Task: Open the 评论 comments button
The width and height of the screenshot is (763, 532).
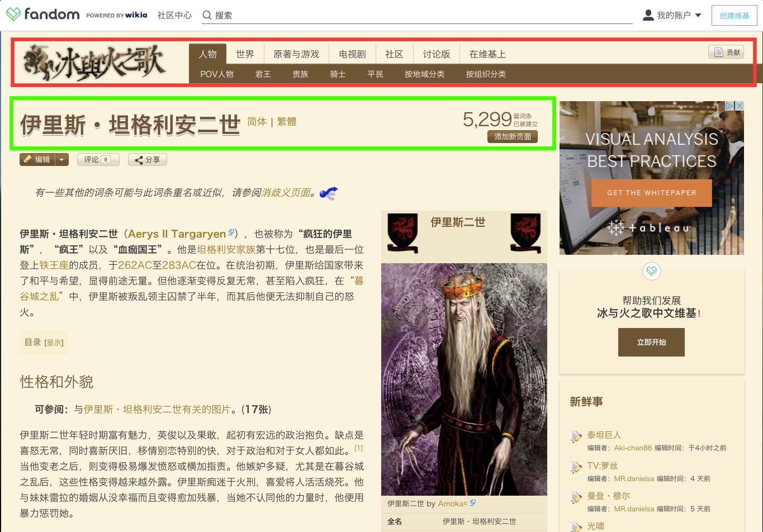Action: (x=98, y=160)
